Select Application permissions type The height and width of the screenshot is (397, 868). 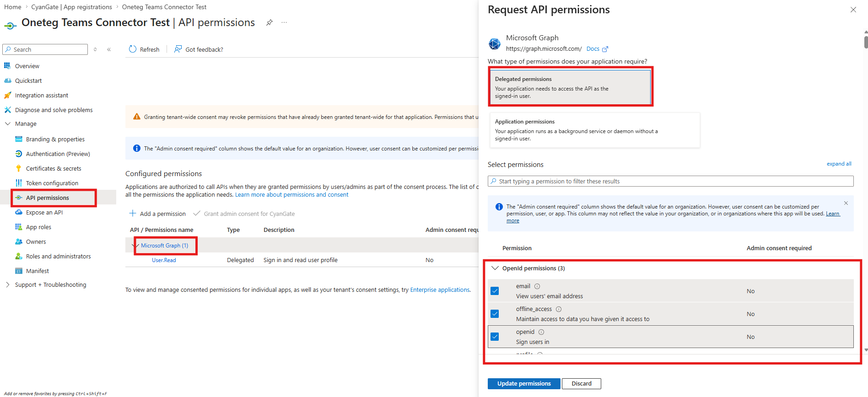click(595, 130)
